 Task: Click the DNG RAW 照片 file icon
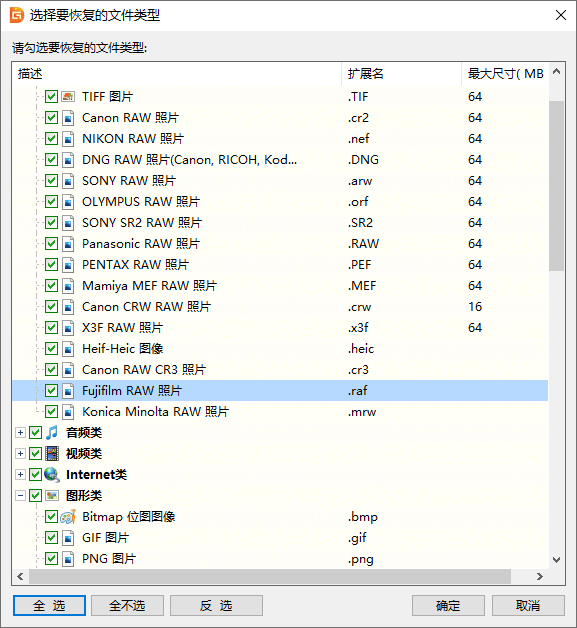tap(68, 160)
